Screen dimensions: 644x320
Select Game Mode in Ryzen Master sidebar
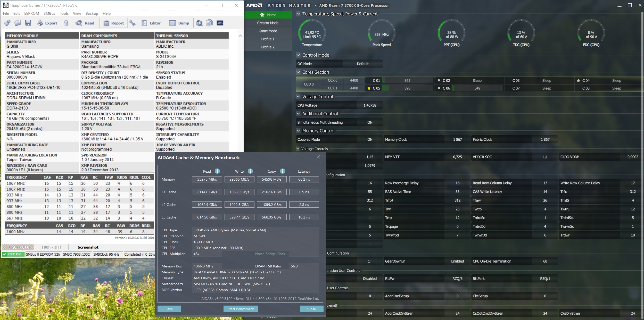pyautogui.click(x=268, y=31)
